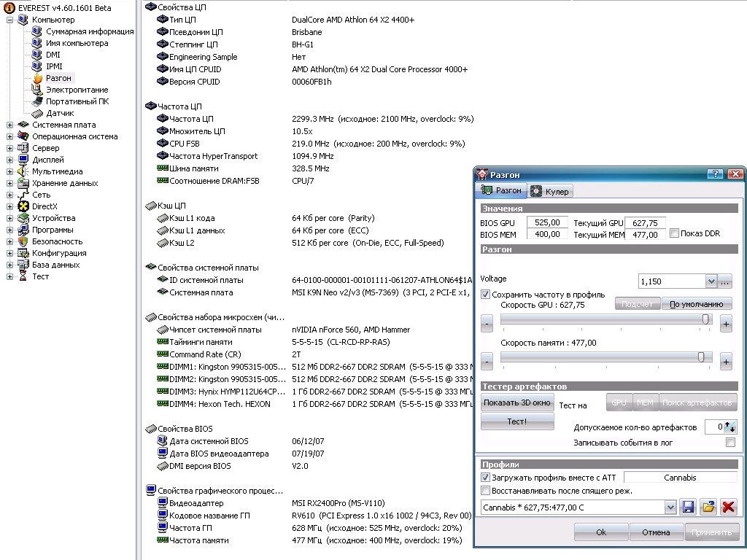Viewport: 747px width, 560px height.
Task: Expand the Системная плата node
Action: click(9, 125)
